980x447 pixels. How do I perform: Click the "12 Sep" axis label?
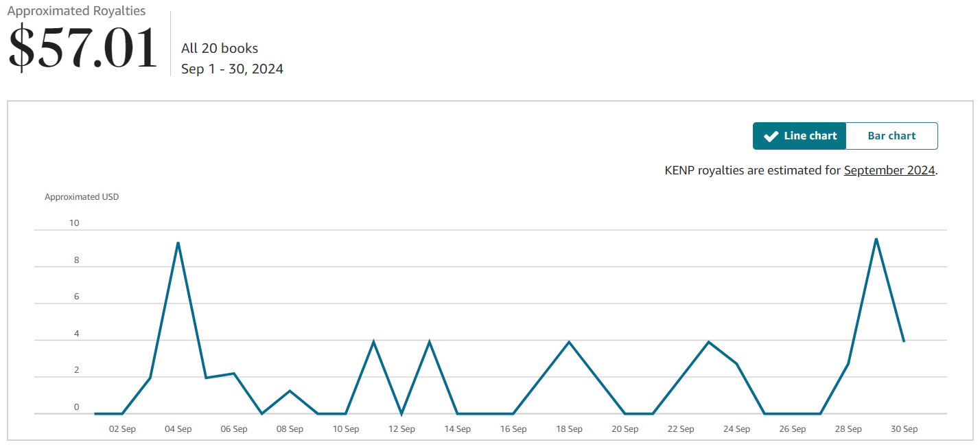[x=401, y=429]
